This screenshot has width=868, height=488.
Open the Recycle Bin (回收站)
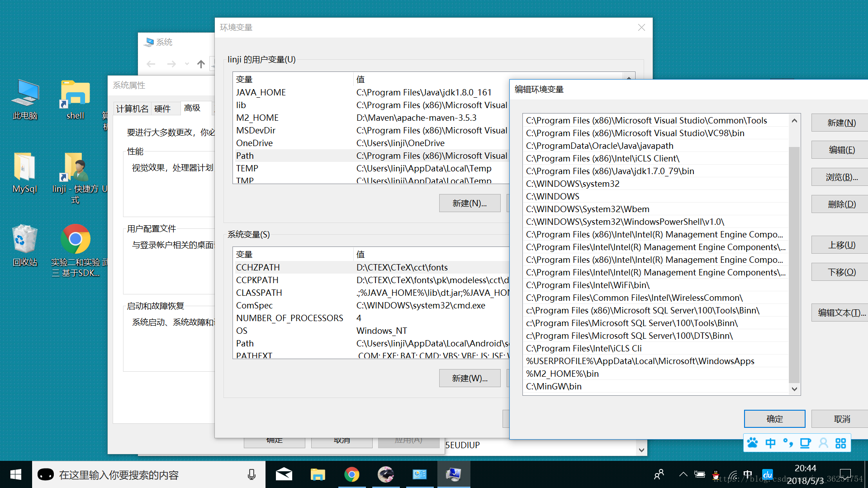(x=25, y=245)
